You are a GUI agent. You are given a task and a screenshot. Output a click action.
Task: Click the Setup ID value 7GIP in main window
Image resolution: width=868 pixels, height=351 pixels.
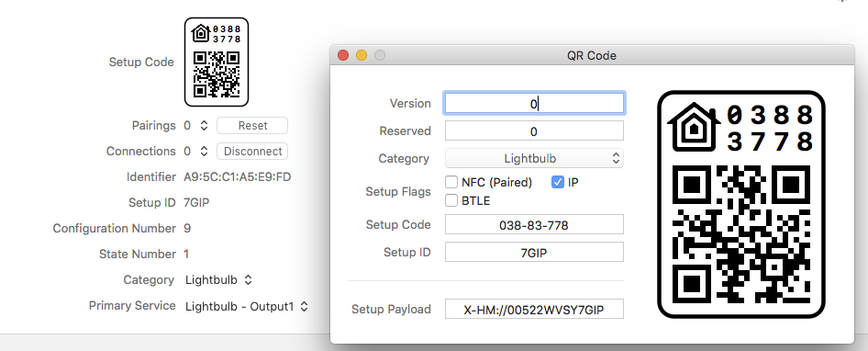(196, 202)
